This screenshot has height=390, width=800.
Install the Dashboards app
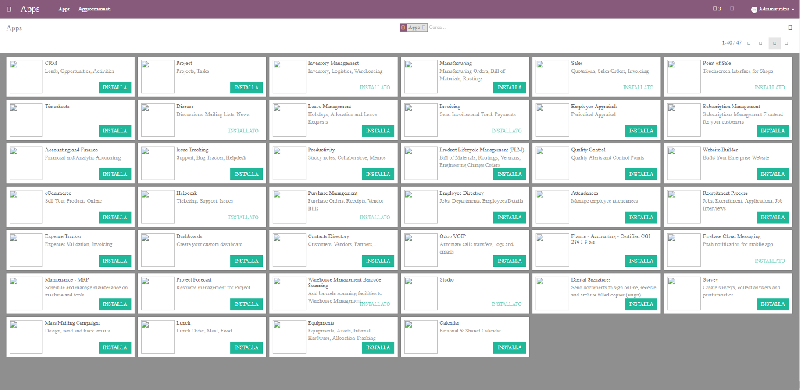(x=246, y=261)
